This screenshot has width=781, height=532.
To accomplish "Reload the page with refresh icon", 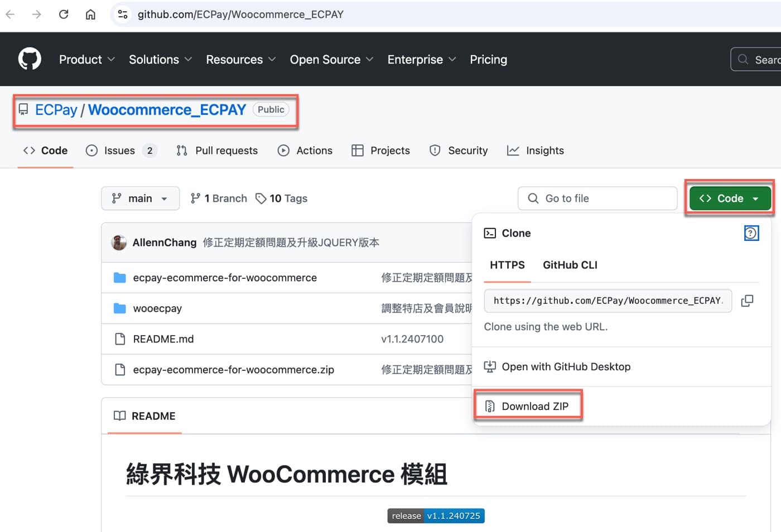I will tap(64, 14).
